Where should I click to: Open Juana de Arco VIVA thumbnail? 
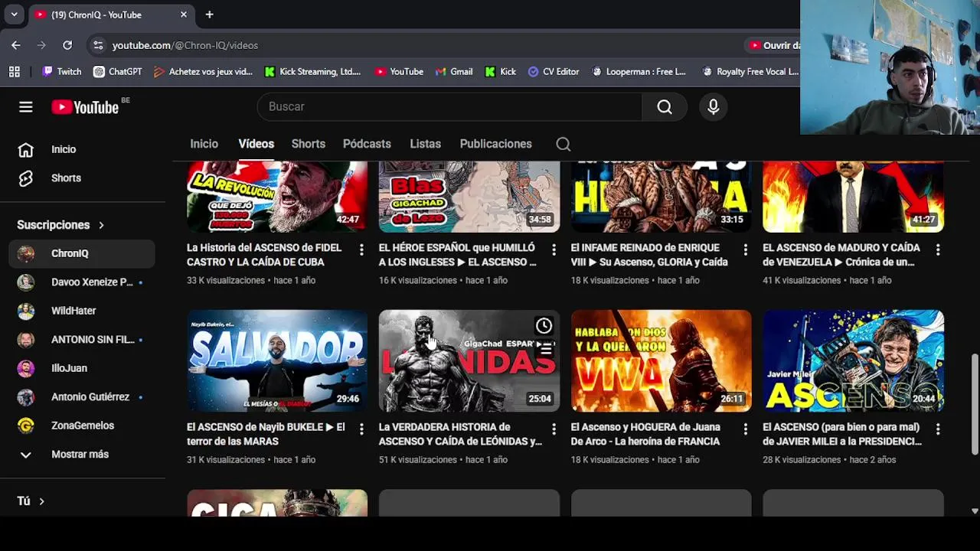click(661, 361)
